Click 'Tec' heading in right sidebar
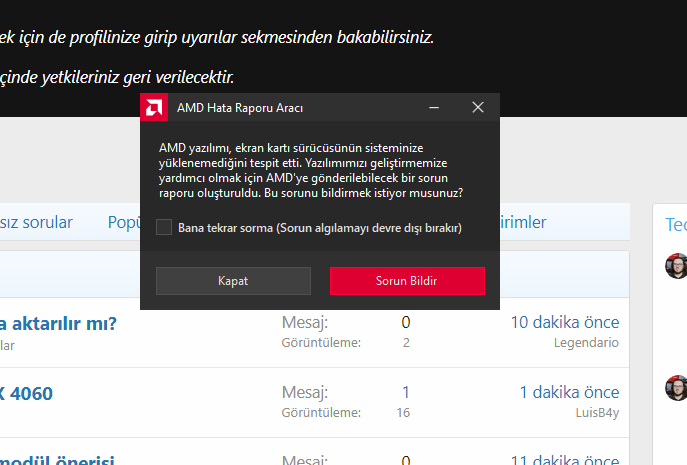Viewport: 687px width, 465px height. [x=676, y=224]
